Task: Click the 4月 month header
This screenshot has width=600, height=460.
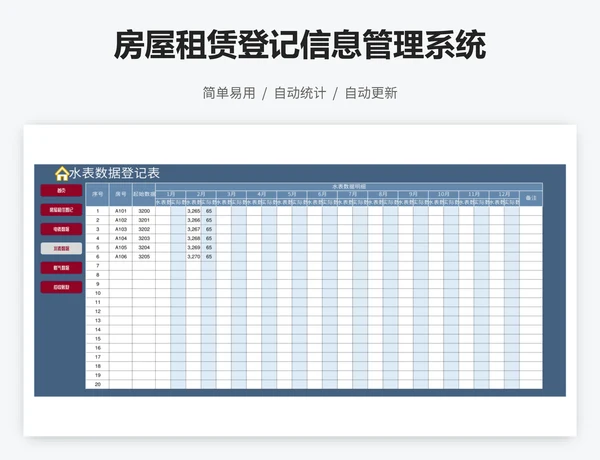Action: (262, 194)
